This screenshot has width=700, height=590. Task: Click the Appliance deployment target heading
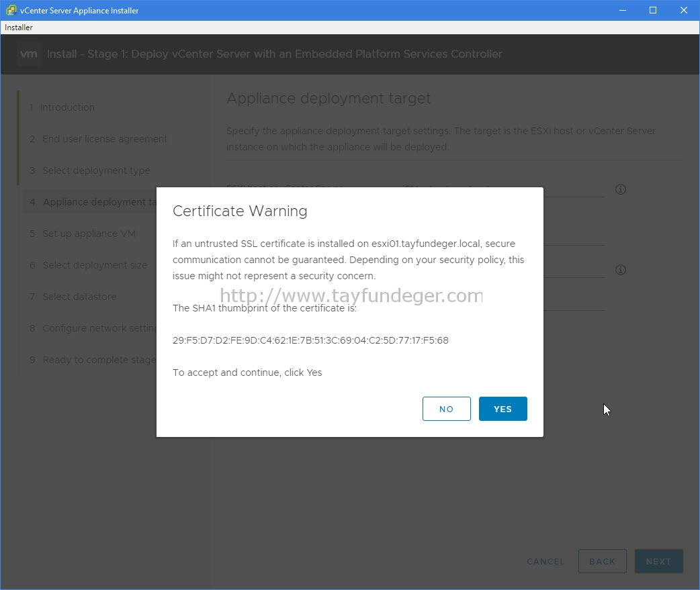(329, 98)
